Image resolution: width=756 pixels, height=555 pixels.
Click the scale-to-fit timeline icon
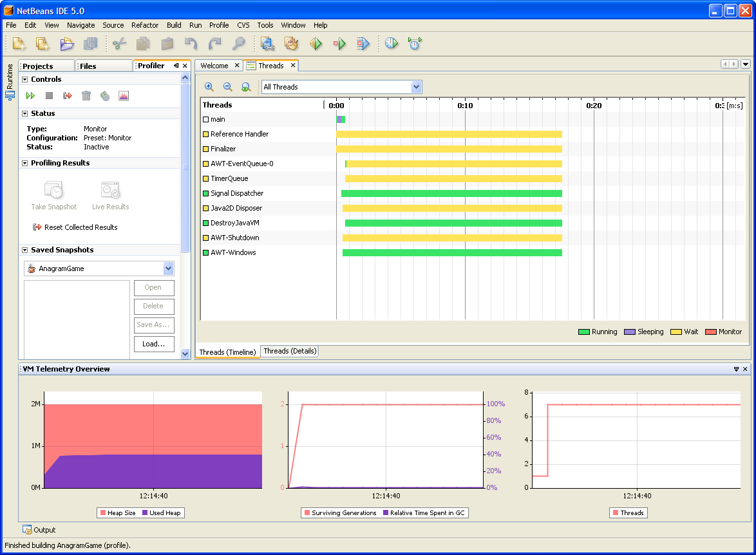(x=246, y=87)
